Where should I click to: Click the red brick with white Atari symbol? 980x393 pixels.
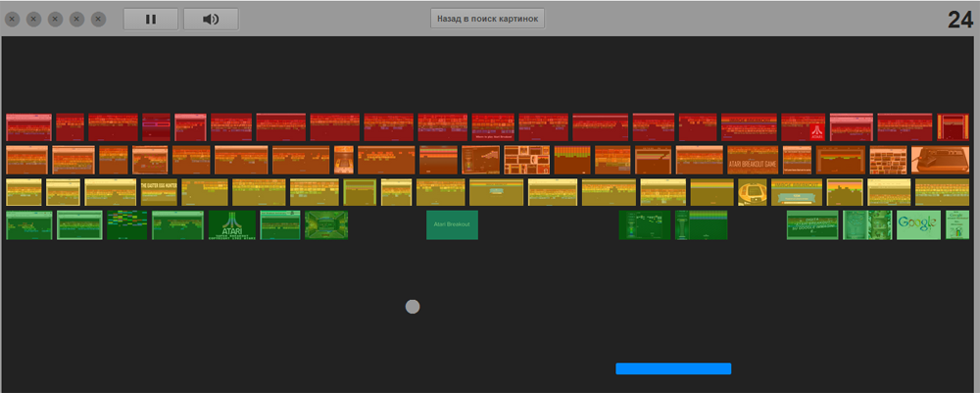pyautogui.click(x=804, y=127)
